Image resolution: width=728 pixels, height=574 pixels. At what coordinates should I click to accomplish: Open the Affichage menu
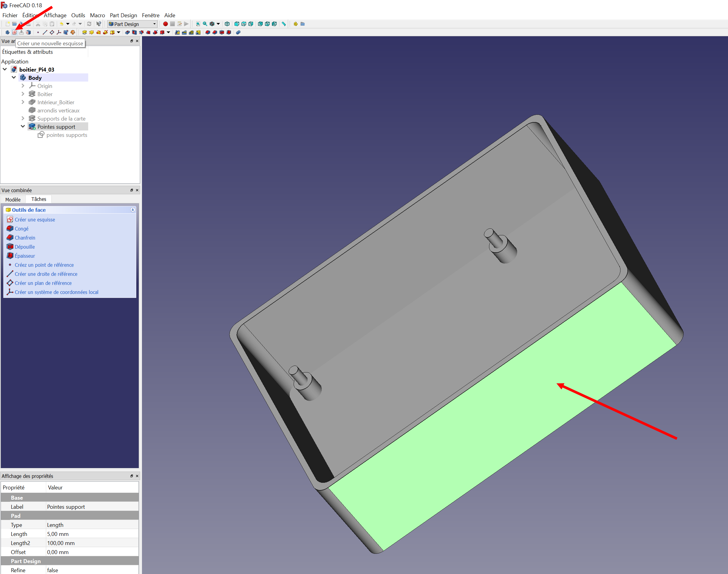coord(55,15)
